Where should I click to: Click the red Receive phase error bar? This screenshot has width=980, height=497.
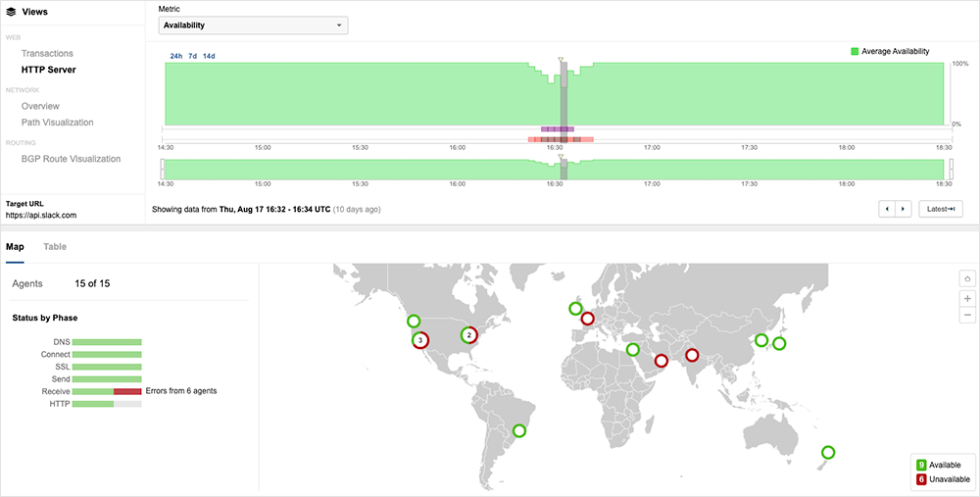127,391
